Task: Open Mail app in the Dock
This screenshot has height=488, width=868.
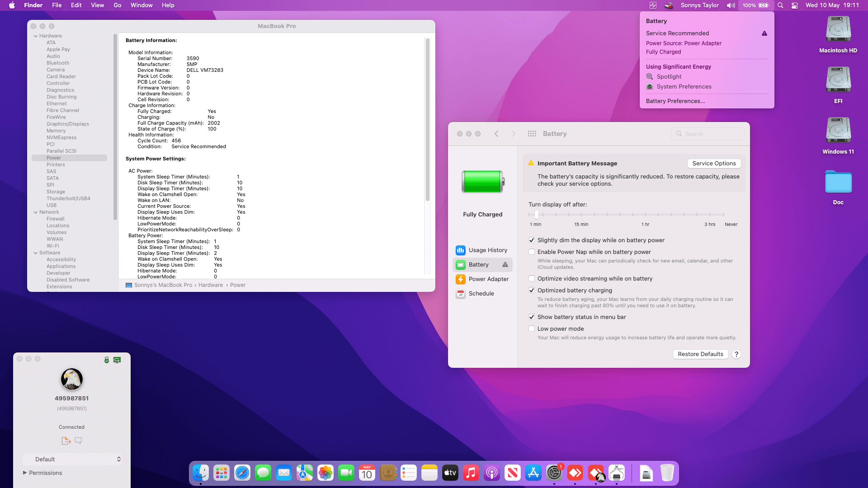Action: (x=284, y=473)
